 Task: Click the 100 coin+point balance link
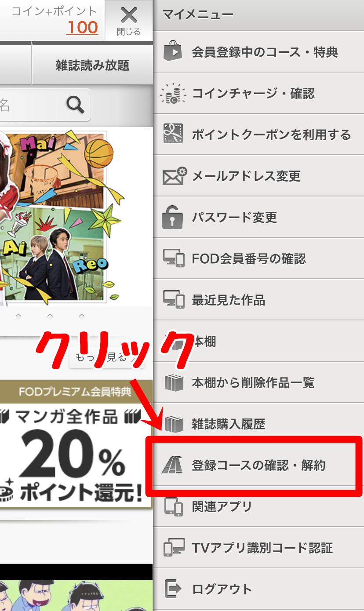coord(82,28)
